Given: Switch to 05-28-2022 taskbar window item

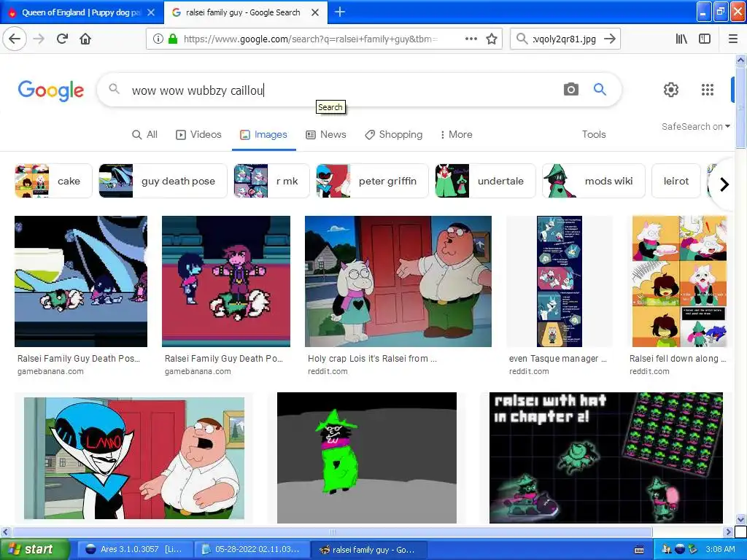Looking at the screenshot, I should 252,550.
